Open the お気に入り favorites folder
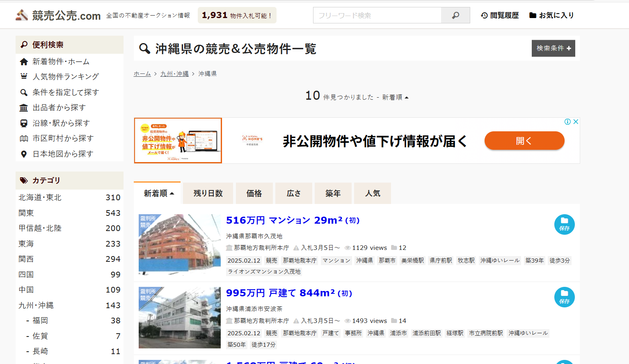 point(551,16)
